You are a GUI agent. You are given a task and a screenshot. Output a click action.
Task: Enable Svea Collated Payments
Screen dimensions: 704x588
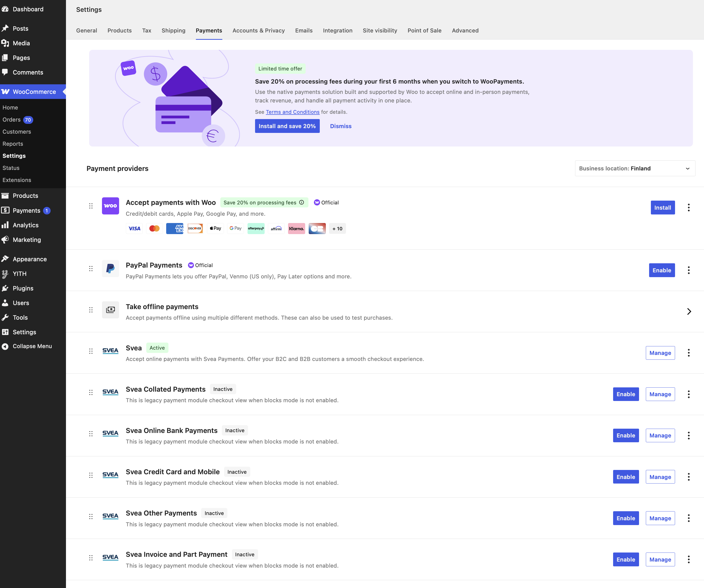(626, 394)
